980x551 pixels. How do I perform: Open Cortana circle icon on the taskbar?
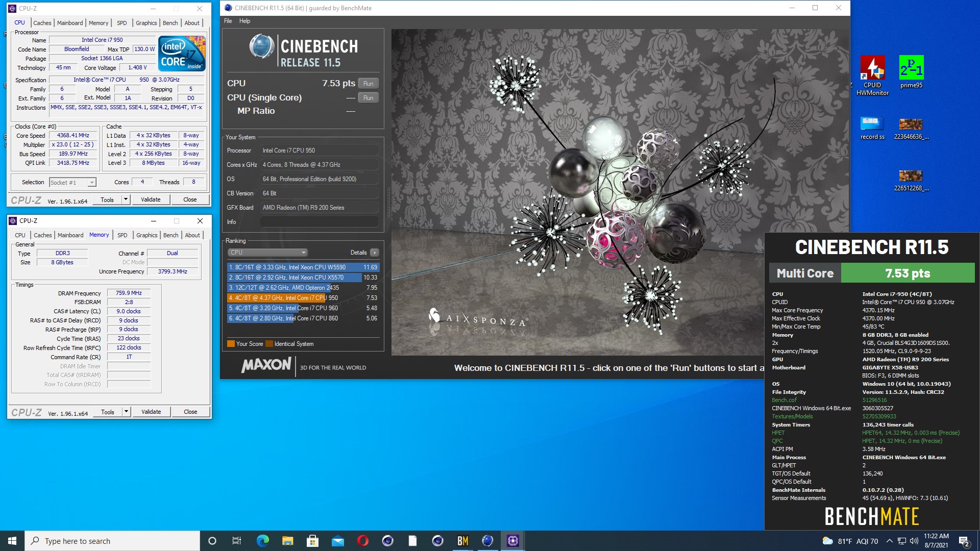pos(212,541)
